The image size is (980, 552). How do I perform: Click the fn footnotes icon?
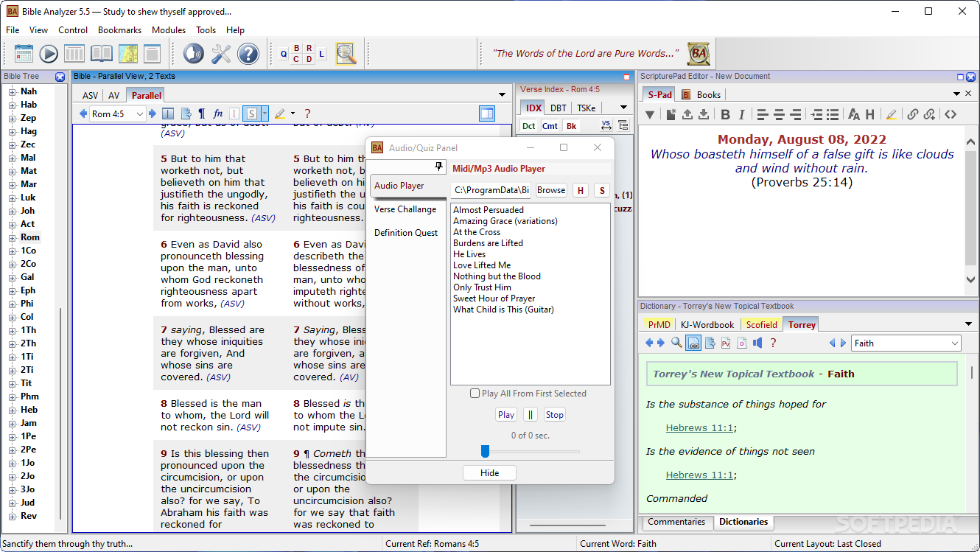(x=218, y=113)
